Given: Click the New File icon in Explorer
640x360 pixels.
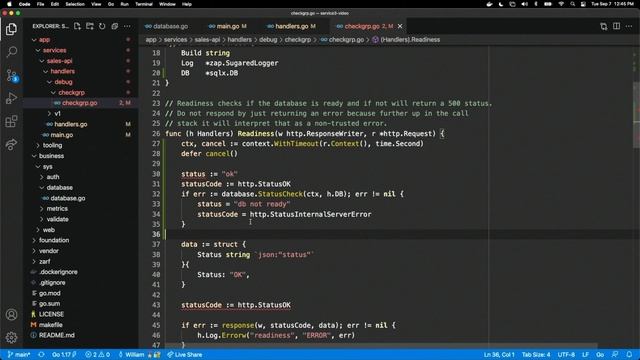Looking at the screenshot, I should [x=77, y=26].
